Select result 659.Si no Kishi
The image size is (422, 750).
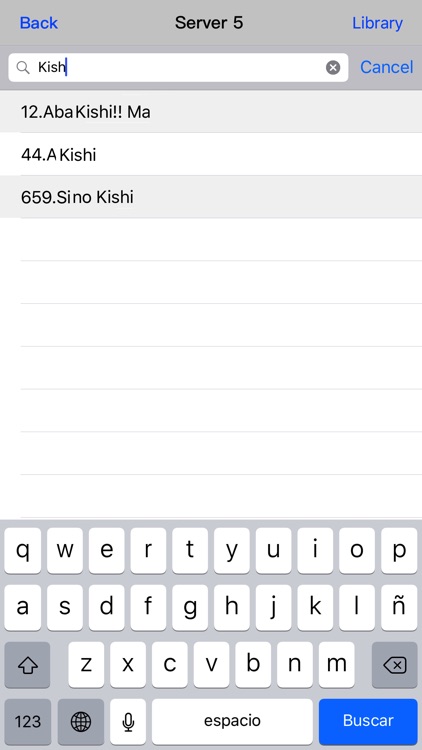click(211, 197)
